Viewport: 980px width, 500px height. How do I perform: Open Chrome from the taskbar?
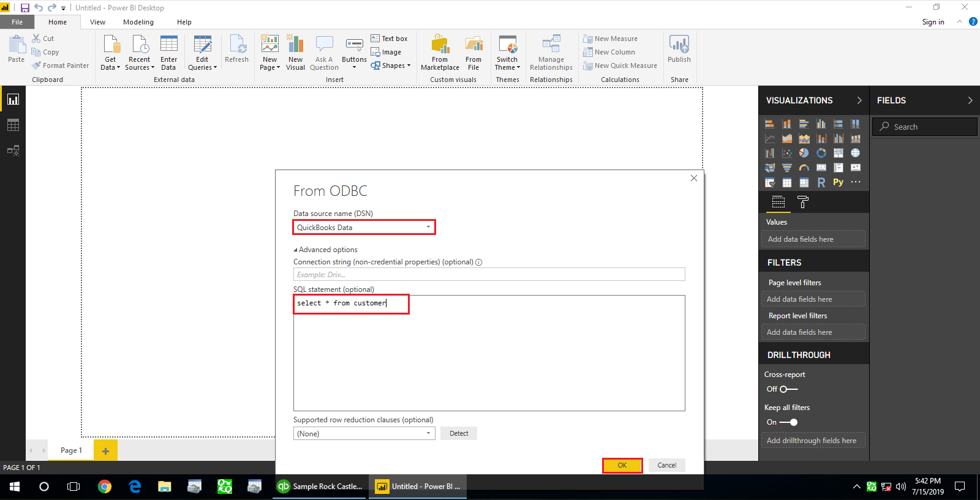click(105, 487)
